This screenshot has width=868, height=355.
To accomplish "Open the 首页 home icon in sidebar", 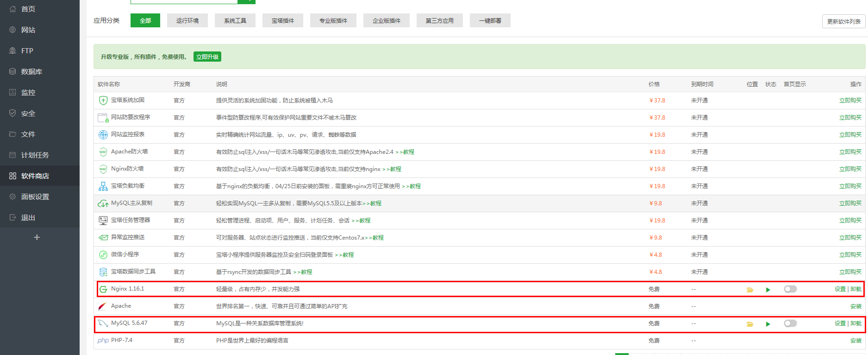I will [12, 9].
